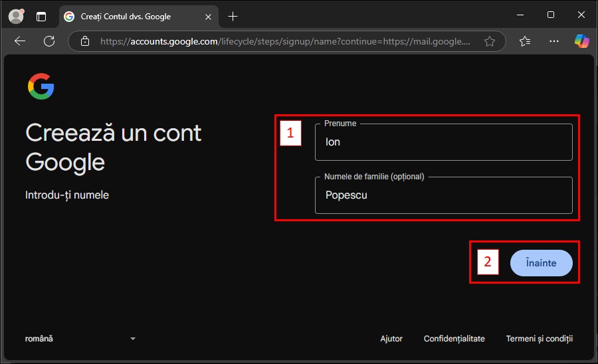The width and height of the screenshot is (598, 364).
Task: View site information via the lock icon
Action: pyautogui.click(x=84, y=41)
